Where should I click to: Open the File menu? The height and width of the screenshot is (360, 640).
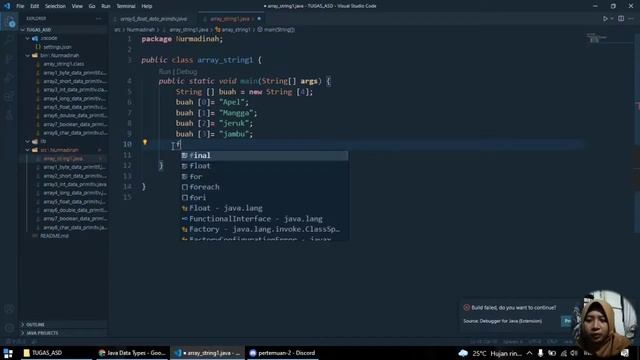[20, 6]
